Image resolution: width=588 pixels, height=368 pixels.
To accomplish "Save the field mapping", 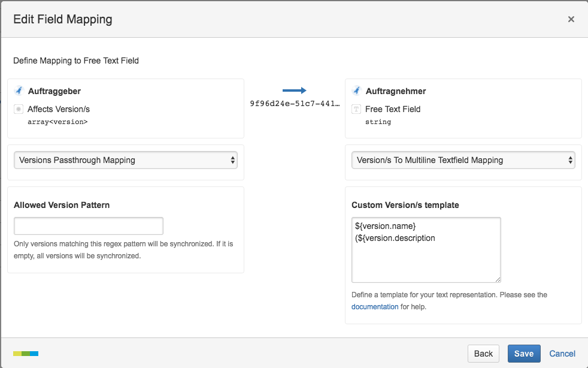I will (x=523, y=354).
